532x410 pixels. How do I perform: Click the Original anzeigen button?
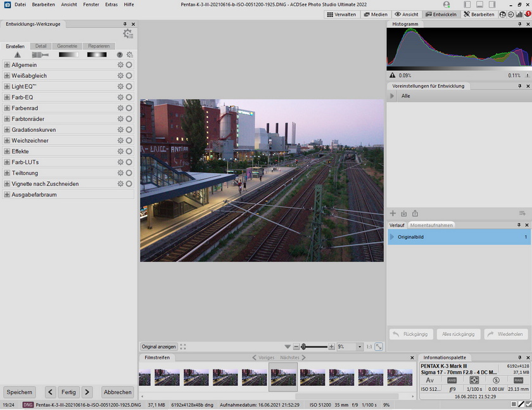coord(158,347)
